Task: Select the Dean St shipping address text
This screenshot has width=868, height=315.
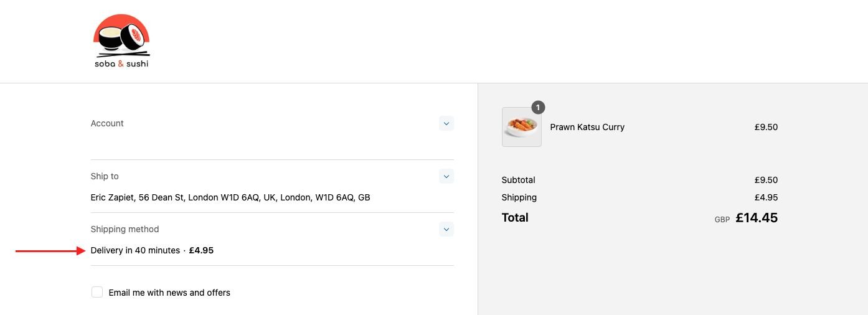Action: click(230, 197)
